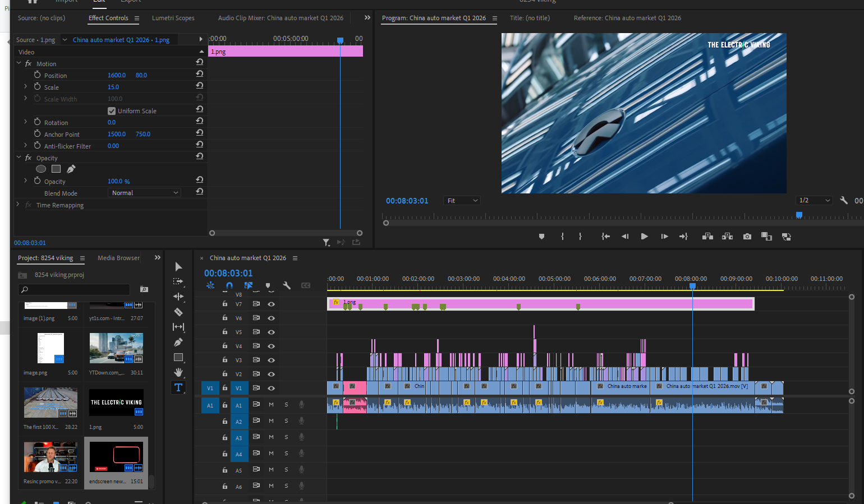Open the Blend Mode dropdown
Screen dimensions: 864x504
tap(144, 192)
